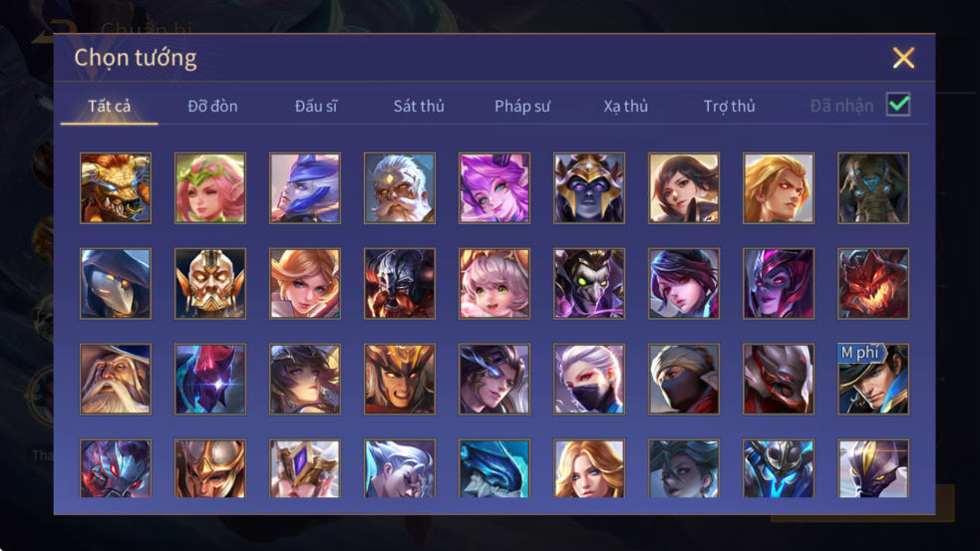
Task: Choose the free hero labeled M phí
Action: [x=873, y=380]
